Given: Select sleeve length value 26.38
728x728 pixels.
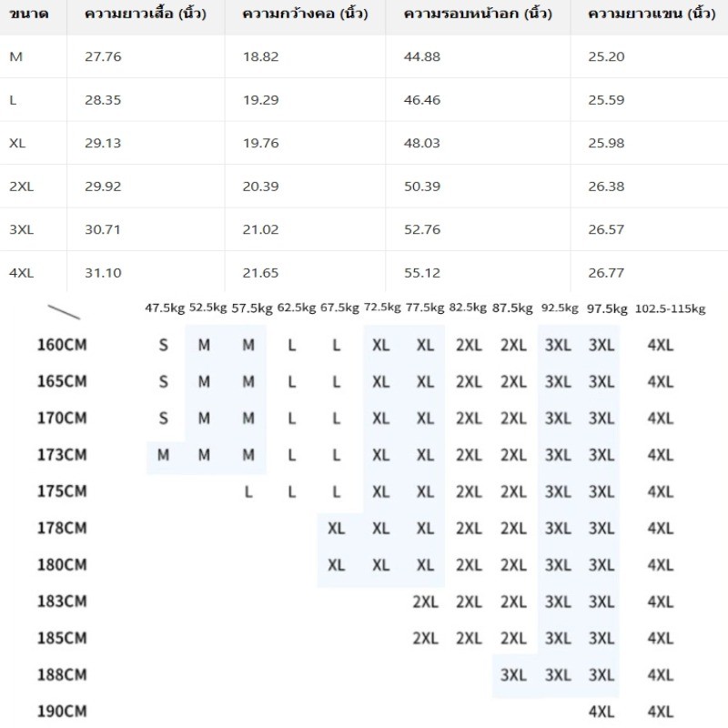Looking at the screenshot, I should point(606,187).
